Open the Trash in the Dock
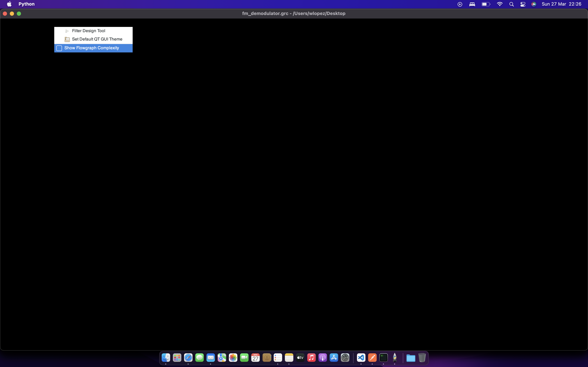 422,357
